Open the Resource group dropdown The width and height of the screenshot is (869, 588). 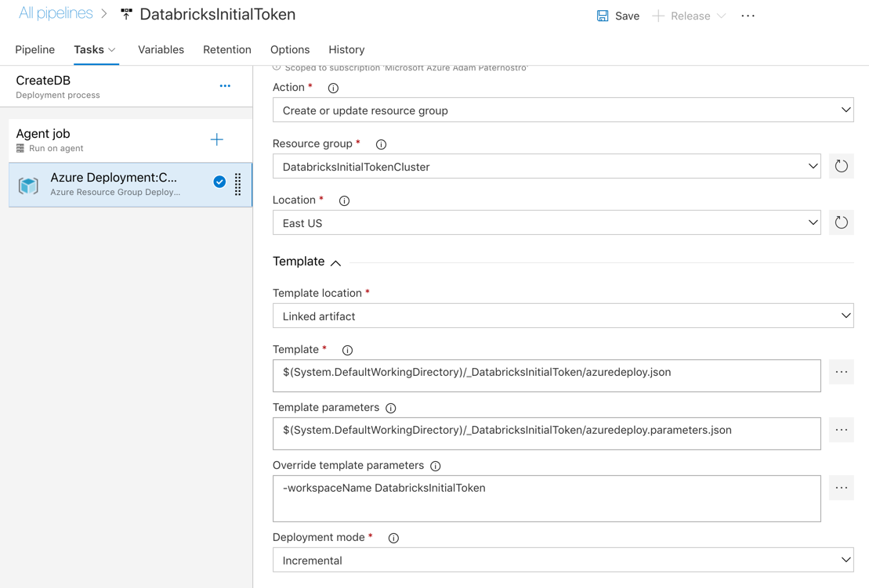[x=546, y=167]
